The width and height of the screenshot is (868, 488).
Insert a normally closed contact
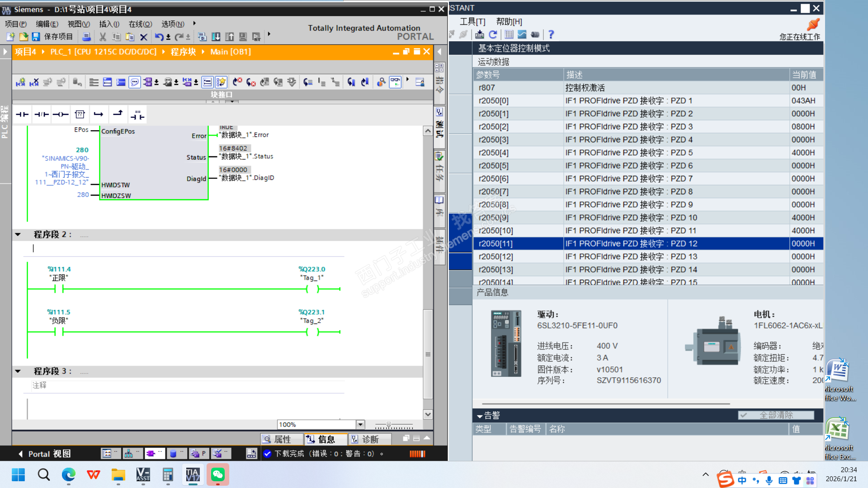(41, 115)
